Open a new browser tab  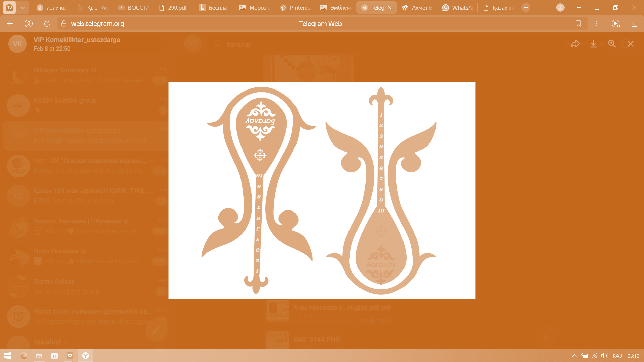(526, 7)
